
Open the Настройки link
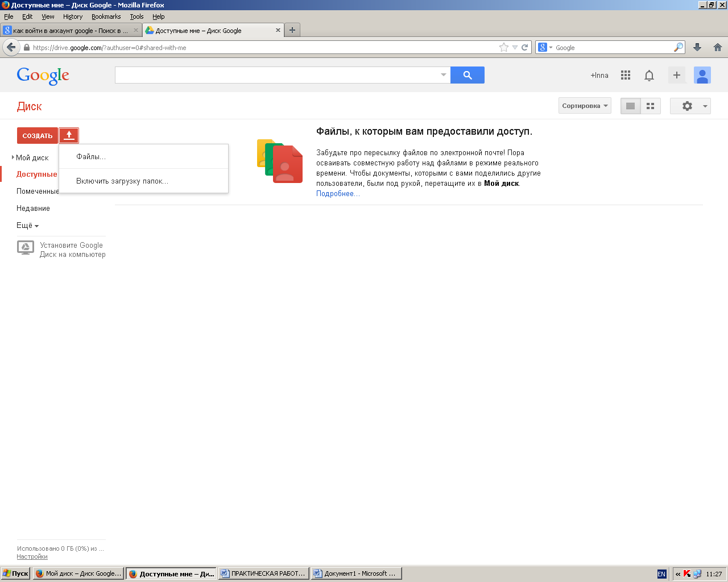tap(32, 556)
